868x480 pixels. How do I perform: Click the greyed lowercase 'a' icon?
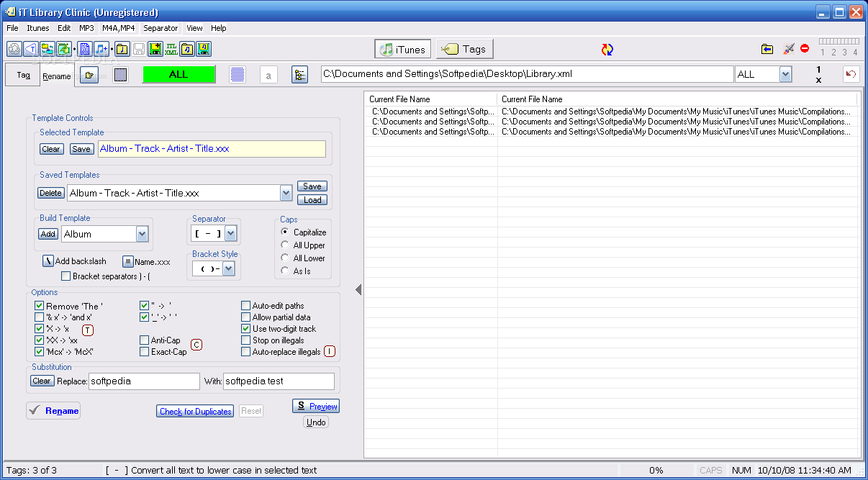(x=268, y=75)
